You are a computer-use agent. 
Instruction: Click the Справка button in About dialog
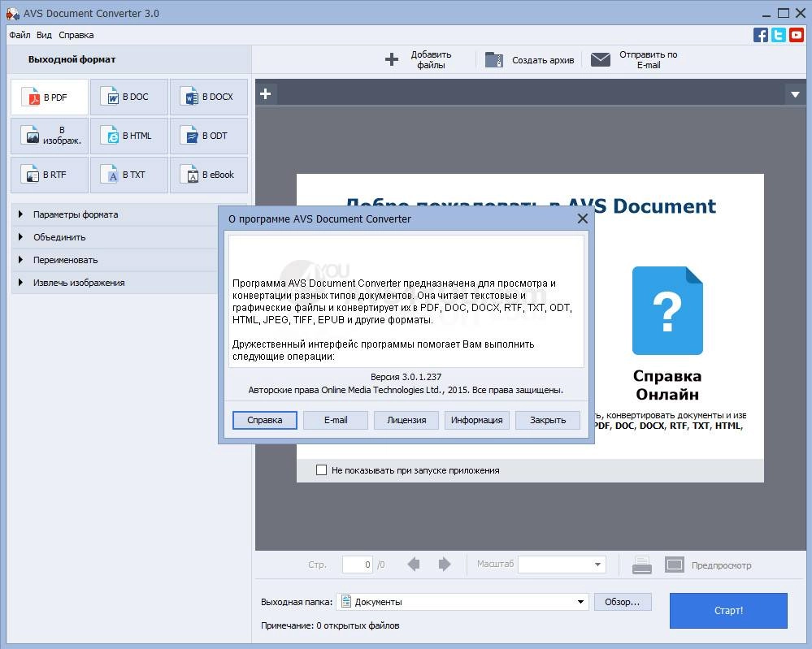tap(265, 420)
